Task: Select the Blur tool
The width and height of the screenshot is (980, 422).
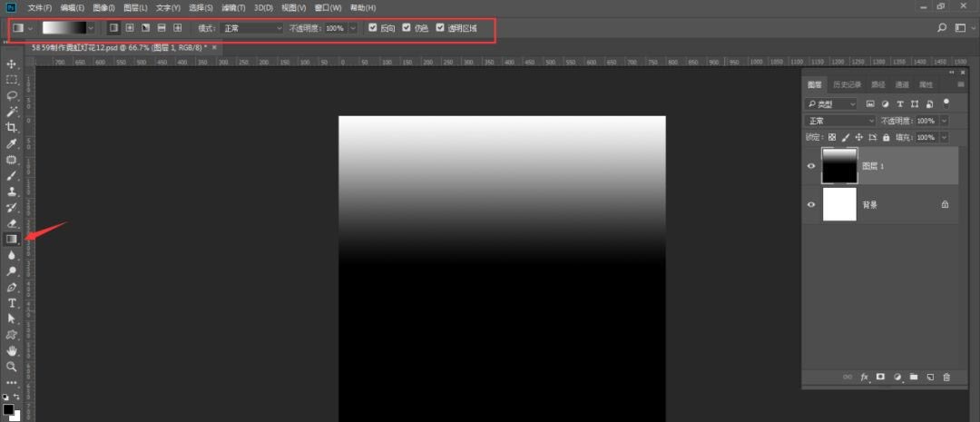Action: [x=11, y=255]
